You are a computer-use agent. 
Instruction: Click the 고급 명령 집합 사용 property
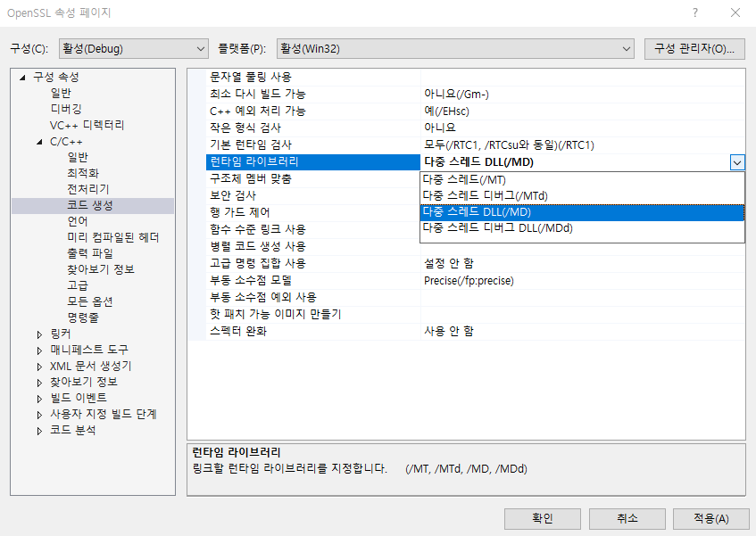point(313,263)
